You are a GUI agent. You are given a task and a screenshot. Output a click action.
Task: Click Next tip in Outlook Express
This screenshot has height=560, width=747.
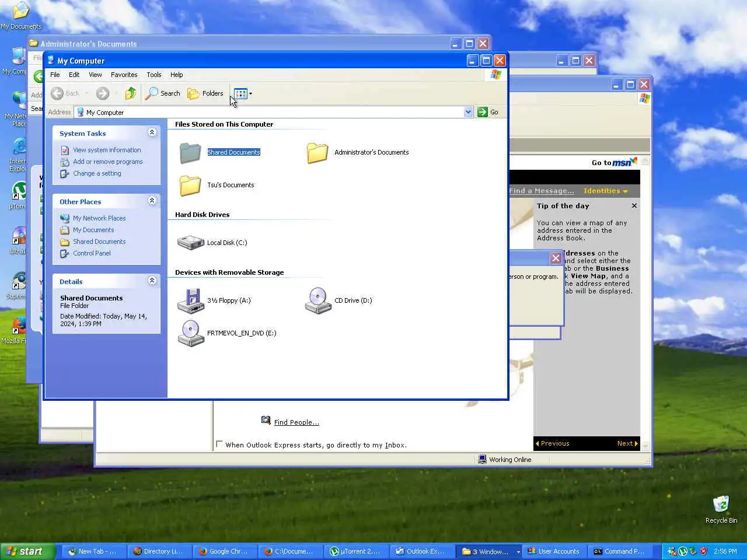pos(627,443)
